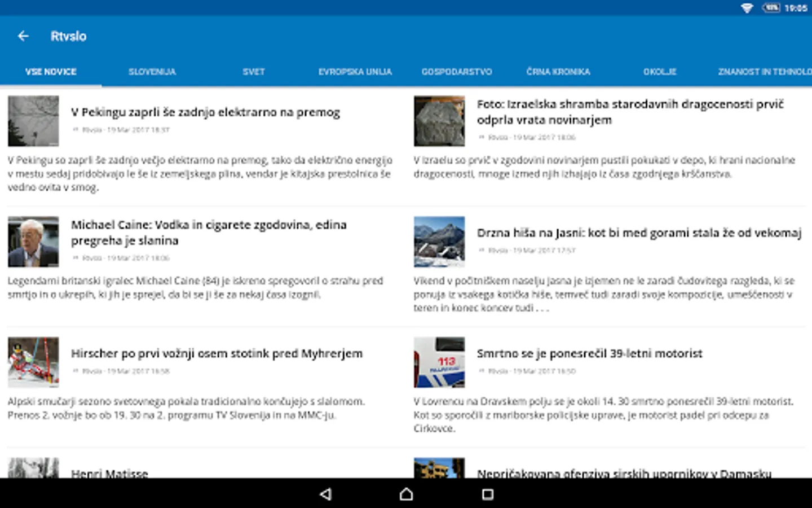
Task: Tap summary text 'V Izraelu so prvič v zgodovini'
Action: pyautogui.click(x=604, y=167)
